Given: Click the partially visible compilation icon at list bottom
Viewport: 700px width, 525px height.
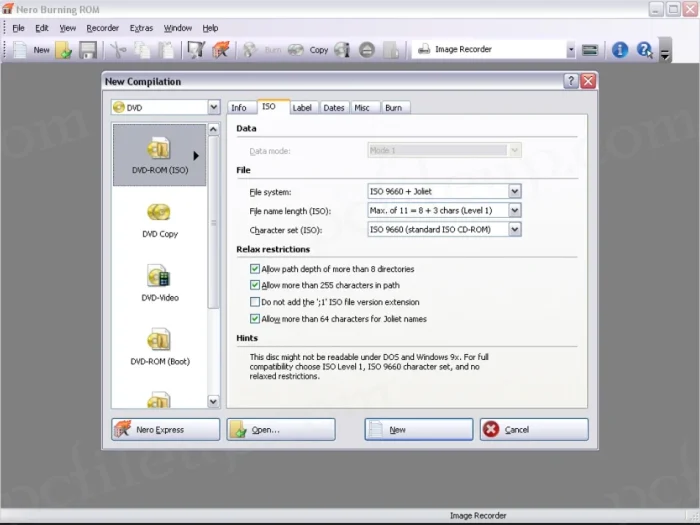Looking at the screenshot, I should [158, 400].
